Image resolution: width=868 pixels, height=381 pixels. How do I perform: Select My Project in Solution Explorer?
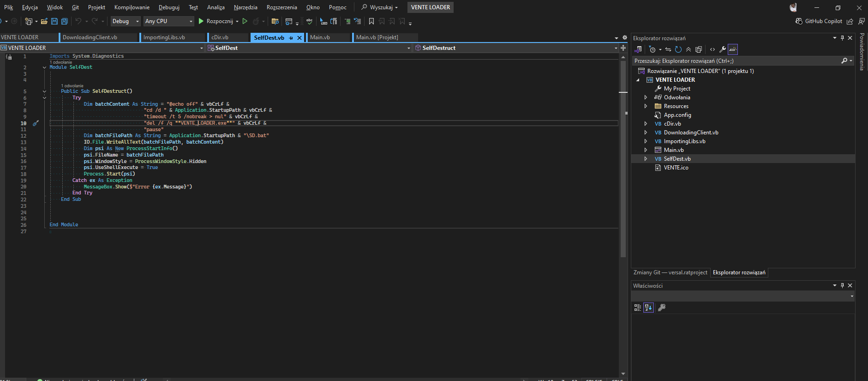click(x=677, y=89)
